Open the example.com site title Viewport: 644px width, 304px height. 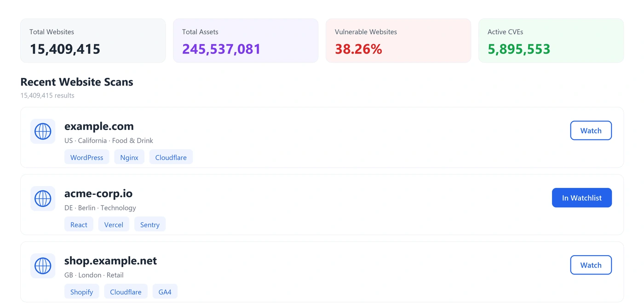[x=99, y=126]
